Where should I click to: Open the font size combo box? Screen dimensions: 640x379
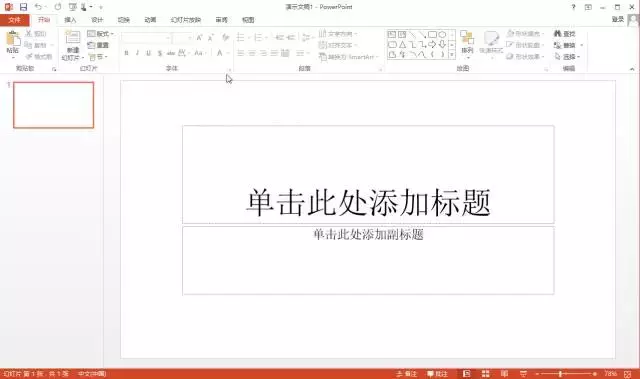(x=182, y=38)
